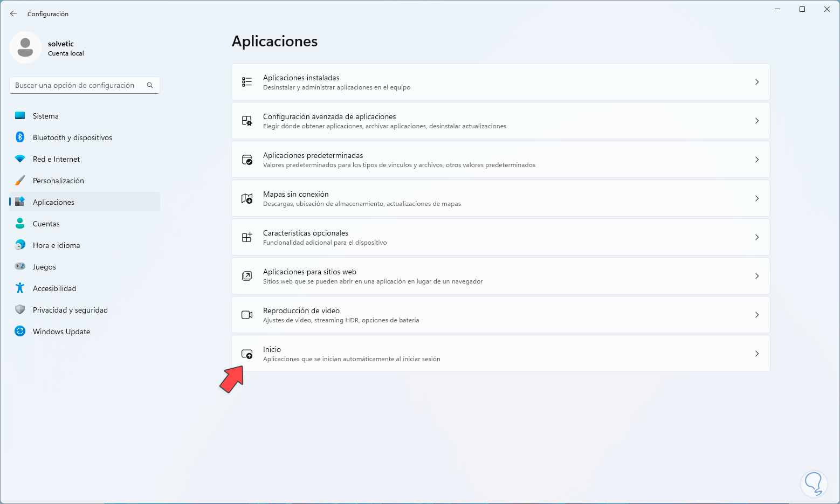Expand Características opcionales chevron

point(757,237)
